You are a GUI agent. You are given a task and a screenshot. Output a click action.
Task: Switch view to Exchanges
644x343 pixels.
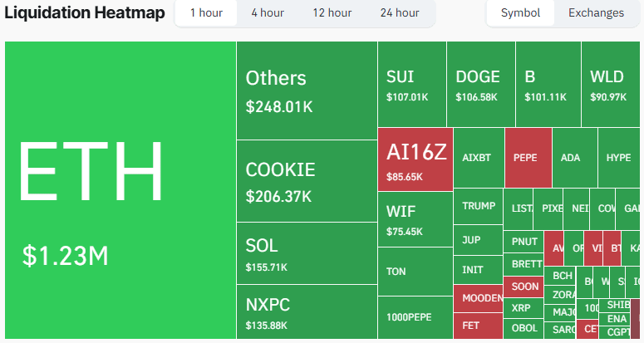coord(596,13)
